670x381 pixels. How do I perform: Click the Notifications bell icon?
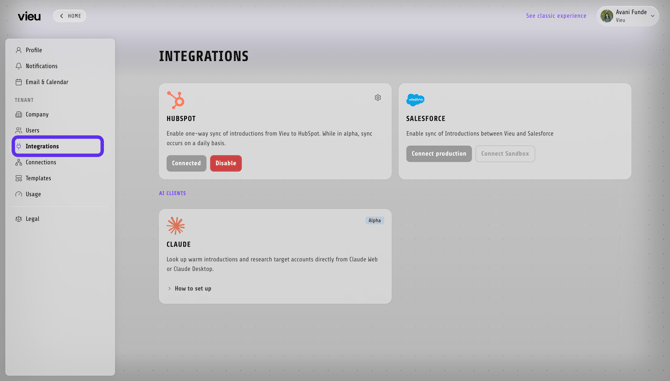coord(18,66)
